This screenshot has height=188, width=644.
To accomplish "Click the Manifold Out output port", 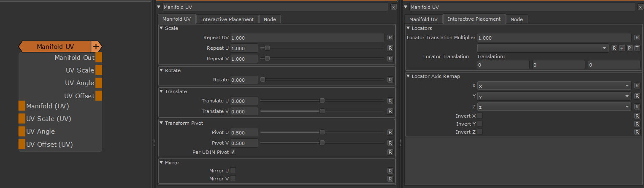I will [99, 58].
